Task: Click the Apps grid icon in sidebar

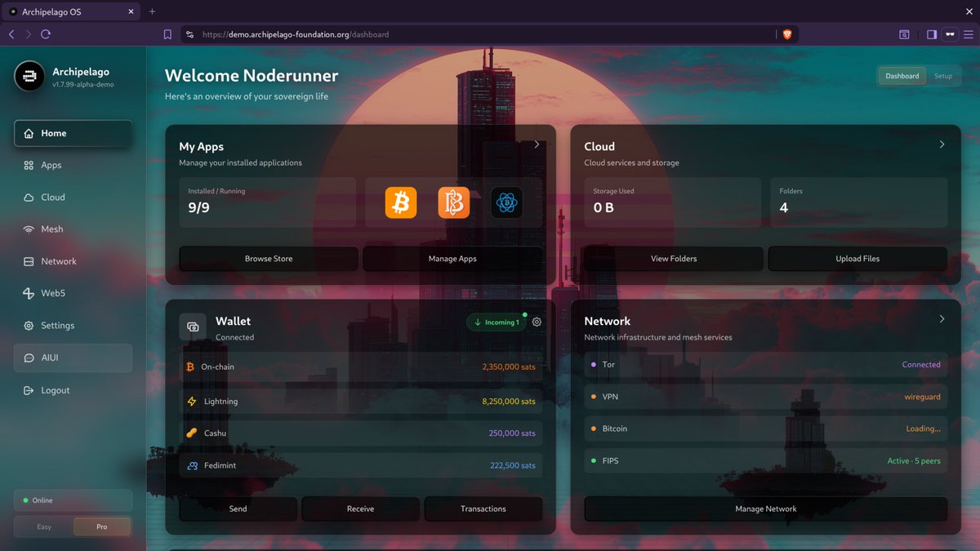Action: pos(29,166)
